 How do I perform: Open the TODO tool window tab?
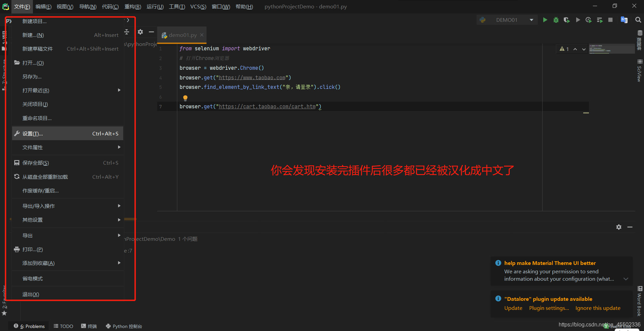[63, 326]
